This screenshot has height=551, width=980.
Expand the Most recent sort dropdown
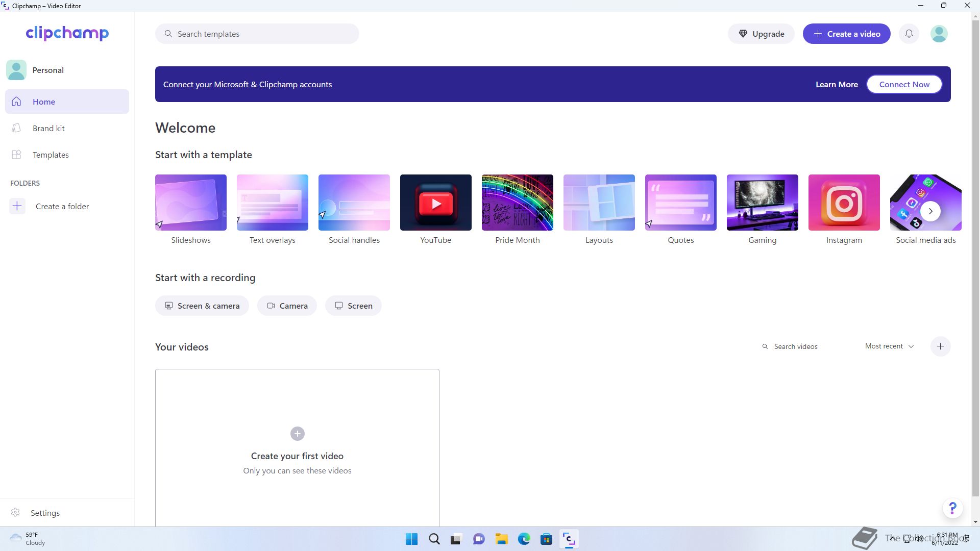[889, 346]
